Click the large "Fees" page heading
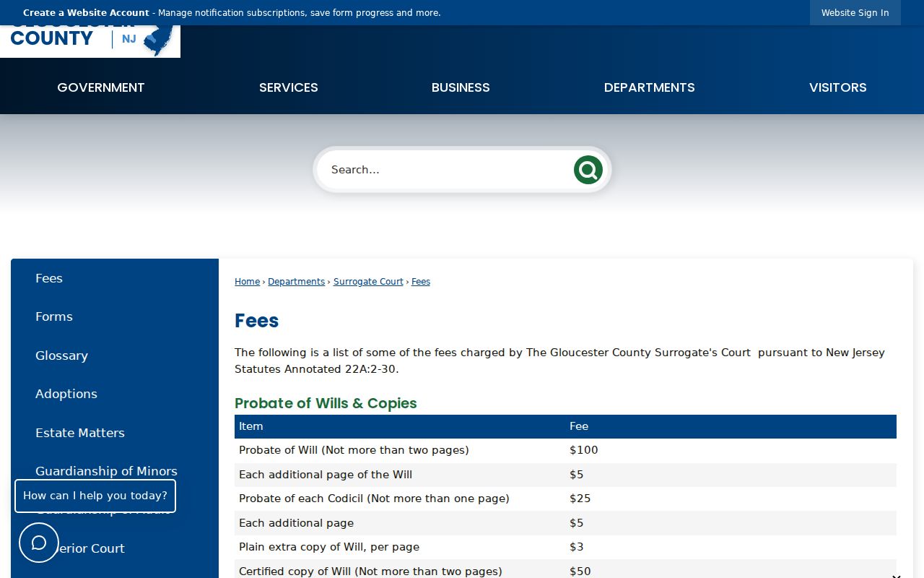Image resolution: width=924 pixels, height=578 pixels. (x=257, y=321)
